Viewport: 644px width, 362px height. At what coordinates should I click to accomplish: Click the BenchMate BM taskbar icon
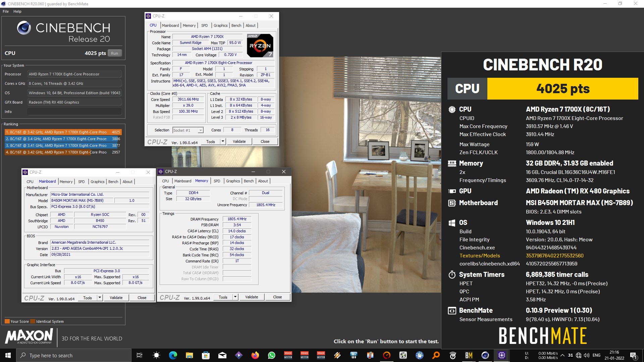coord(469,355)
